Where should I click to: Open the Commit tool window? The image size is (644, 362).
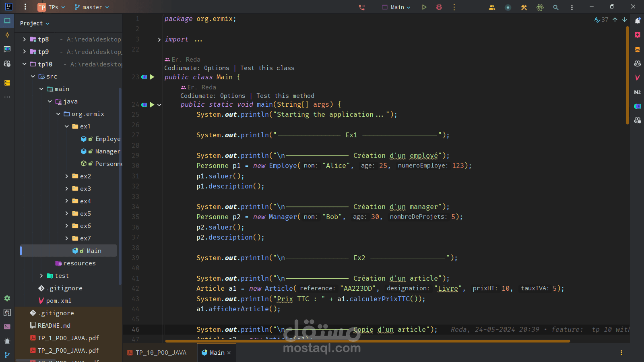point(7,35)
